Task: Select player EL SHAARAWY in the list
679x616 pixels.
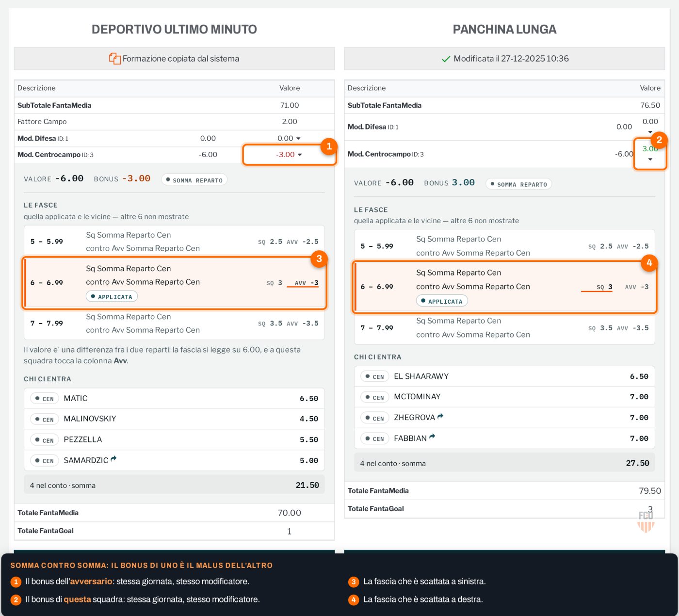Action: pyautogui.click(x=421, y=376)
